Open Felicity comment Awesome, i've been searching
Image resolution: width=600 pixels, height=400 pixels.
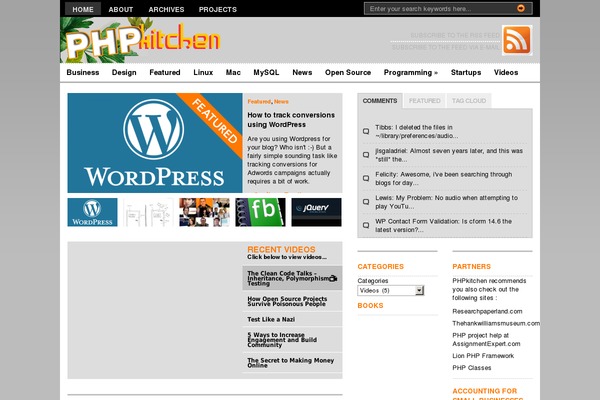[x=443, y=178]
